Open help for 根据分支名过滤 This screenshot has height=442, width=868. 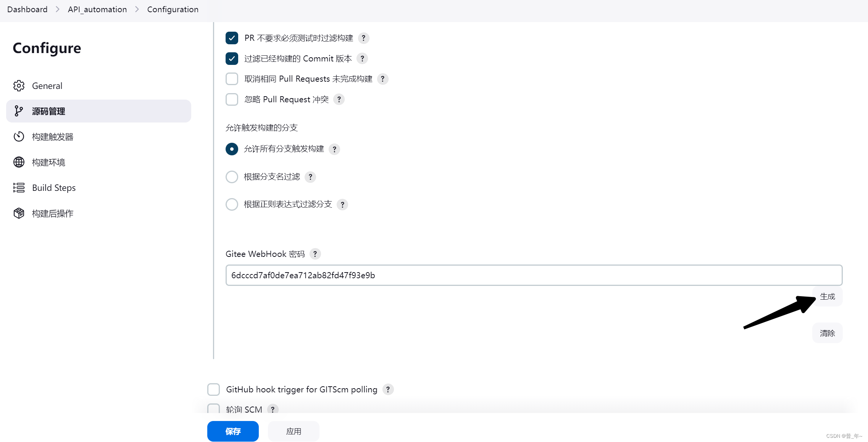[310, 177]
